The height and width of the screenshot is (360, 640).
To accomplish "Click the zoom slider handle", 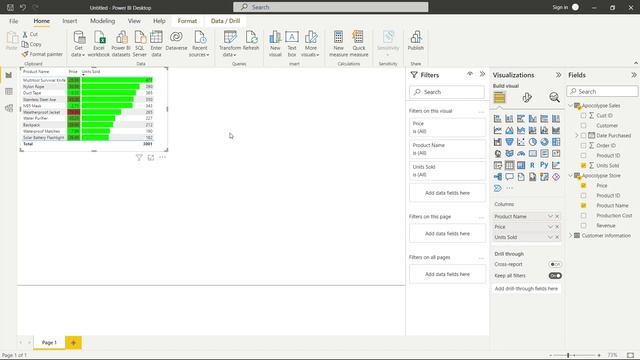I will pyautogui.click(x=568, y=356).
